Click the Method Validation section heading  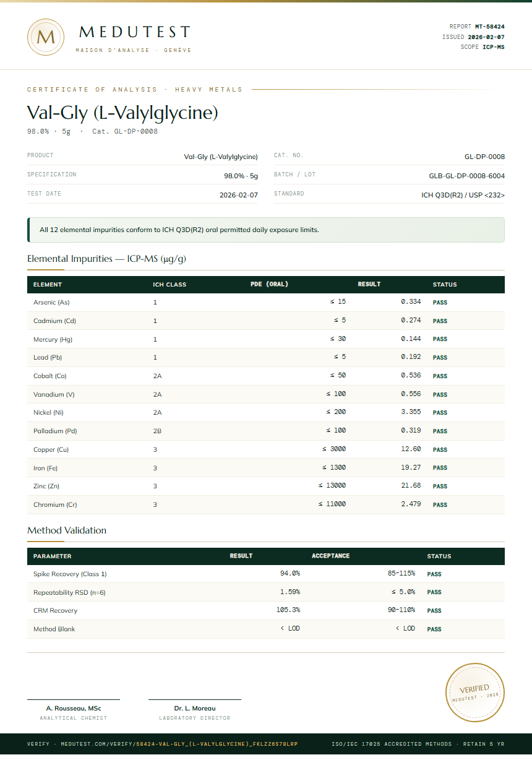(67, 530)
